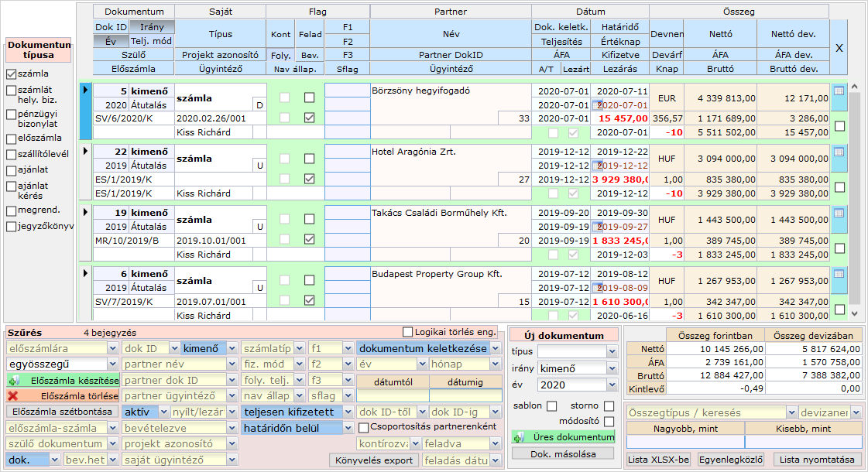The height and width of the screenshot is (472, 868).
Task: Open the Összegtípus / keresés dropdown
Action: 791,412
